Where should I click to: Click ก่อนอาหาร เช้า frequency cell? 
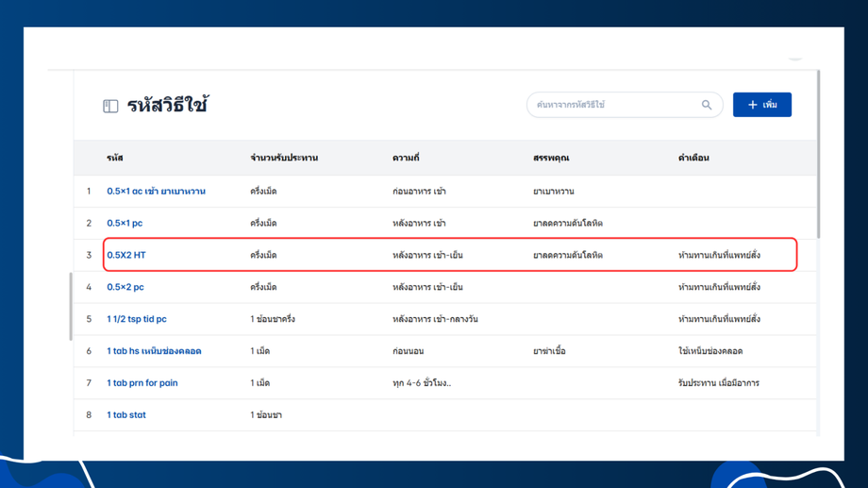coord(419,191)
